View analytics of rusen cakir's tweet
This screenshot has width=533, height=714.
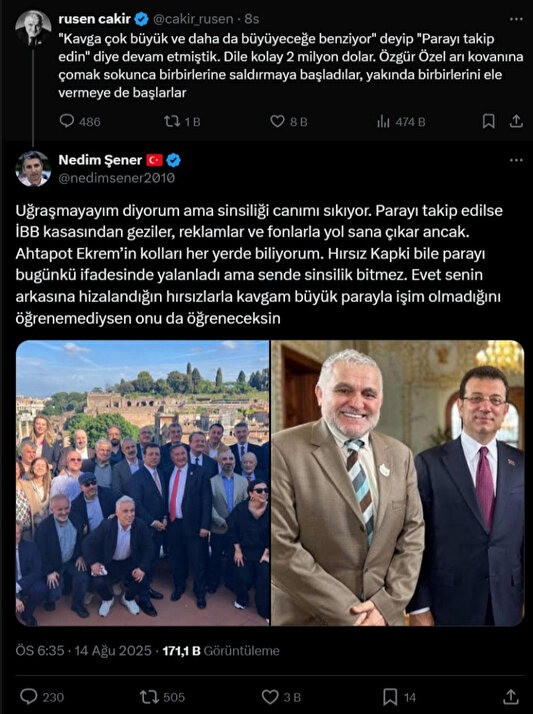383,121
